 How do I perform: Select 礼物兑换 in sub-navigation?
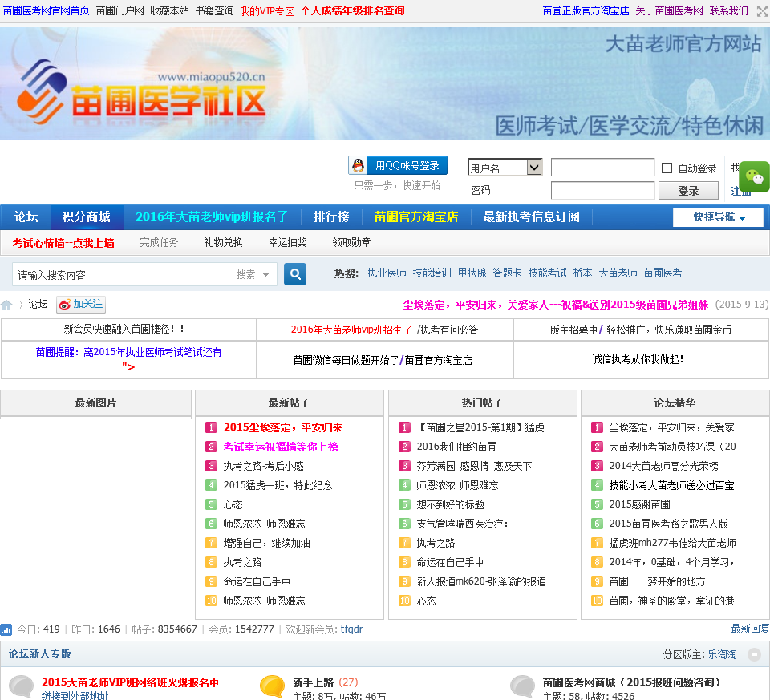[x=223, y=242]
